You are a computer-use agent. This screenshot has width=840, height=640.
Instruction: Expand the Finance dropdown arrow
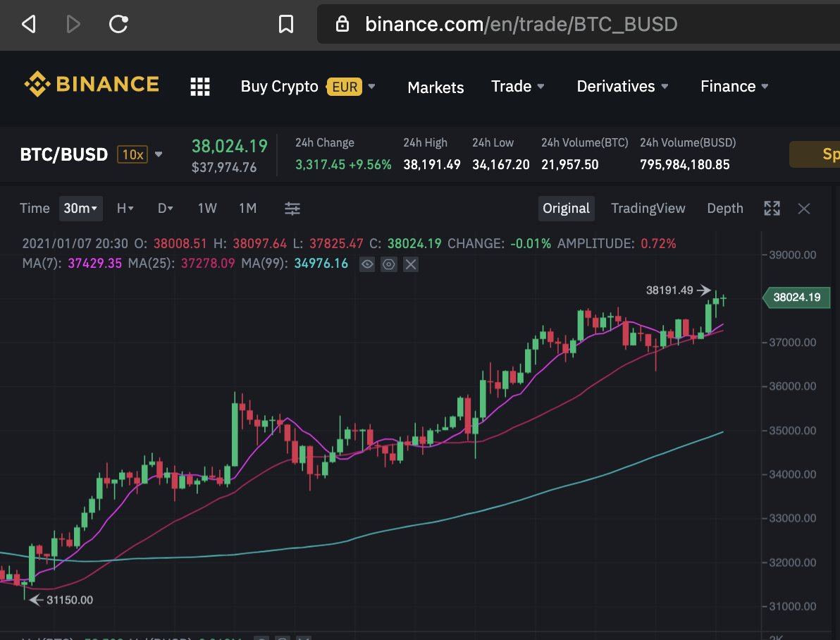pyautogui.click(x=765, y=86)
